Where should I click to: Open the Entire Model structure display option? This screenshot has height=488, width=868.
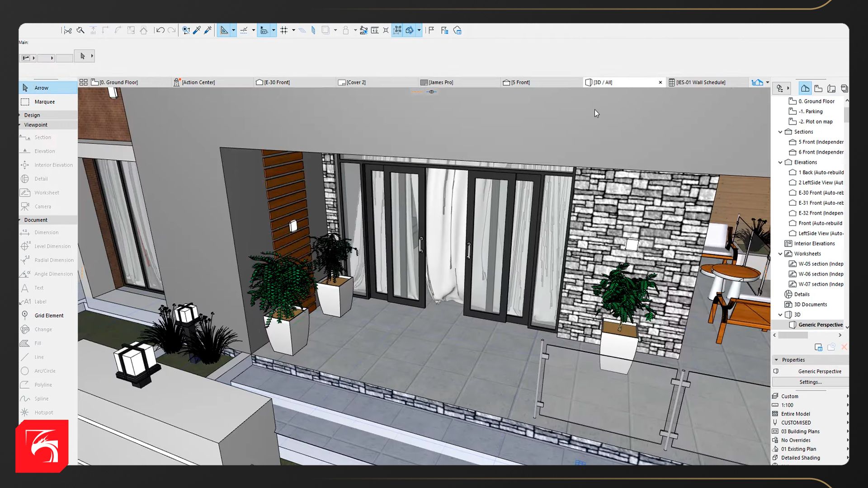[810, 414]
